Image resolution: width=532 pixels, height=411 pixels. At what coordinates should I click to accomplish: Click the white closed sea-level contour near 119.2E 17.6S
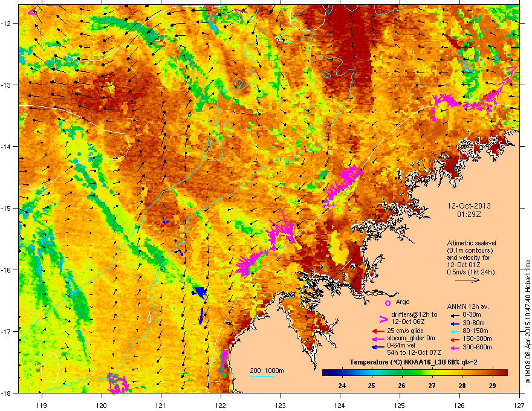pos(50,367)
